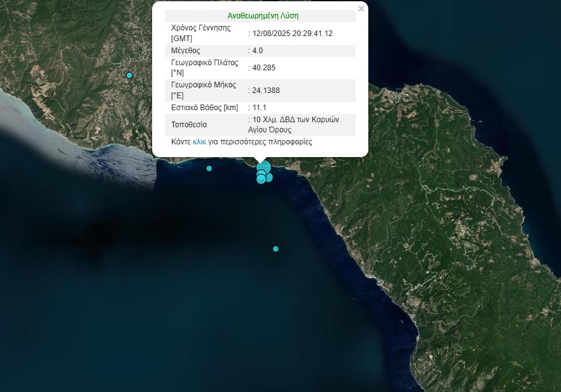This screenshot has height=392, width=561.
Task: Click the largest earthquake circle below the popup
Action: tap(264, 167)
